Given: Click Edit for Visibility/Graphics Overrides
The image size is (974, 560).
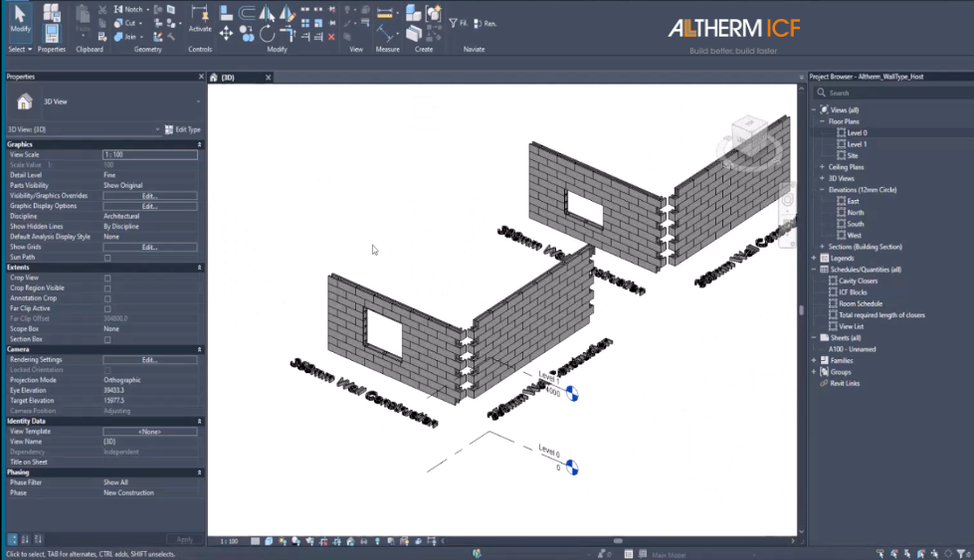Looking at the screenshot, I should point(150,196).
